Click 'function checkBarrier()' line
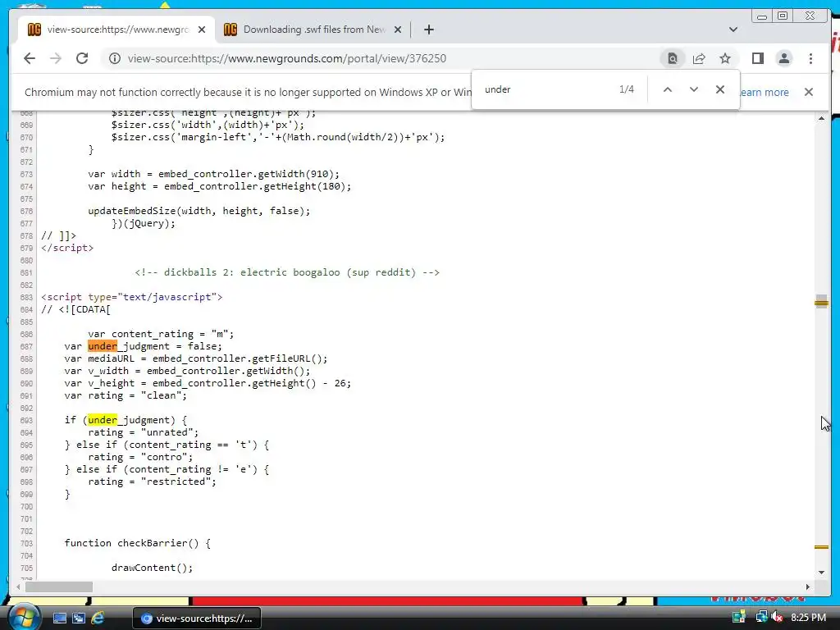 click(x=138, y=543)
